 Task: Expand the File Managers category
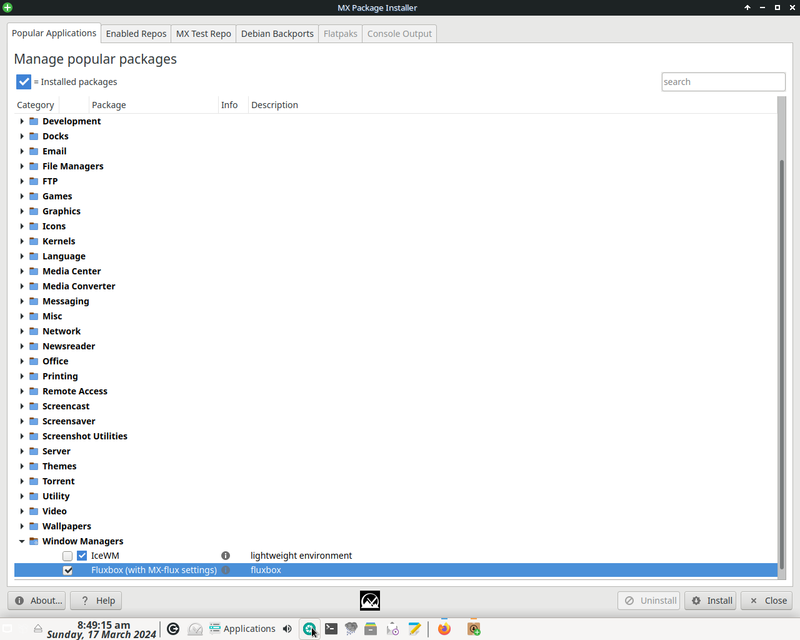point(21,166)
